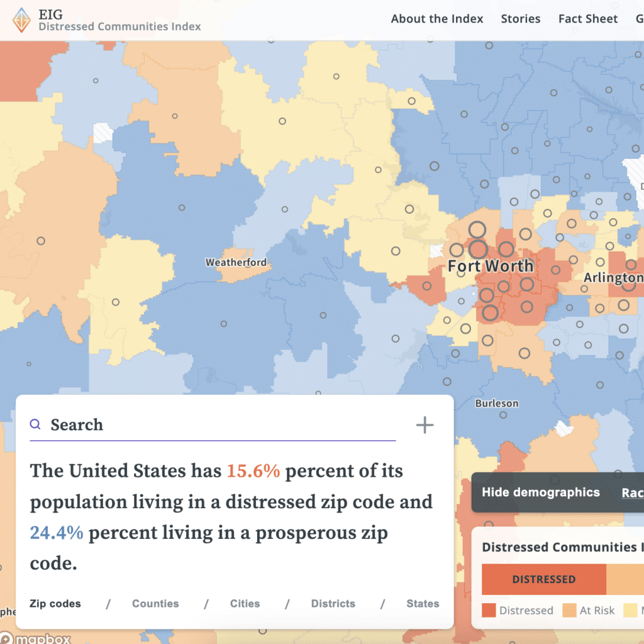The image size is (644, 644).
Task: Open the Fact Sheet
Action: pyautogui.click(x=588, y=19)
